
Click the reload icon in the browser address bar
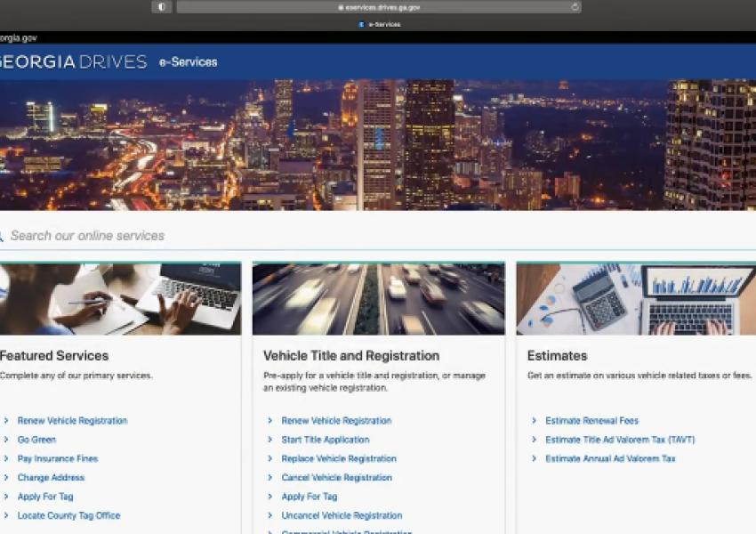(575, 6)
